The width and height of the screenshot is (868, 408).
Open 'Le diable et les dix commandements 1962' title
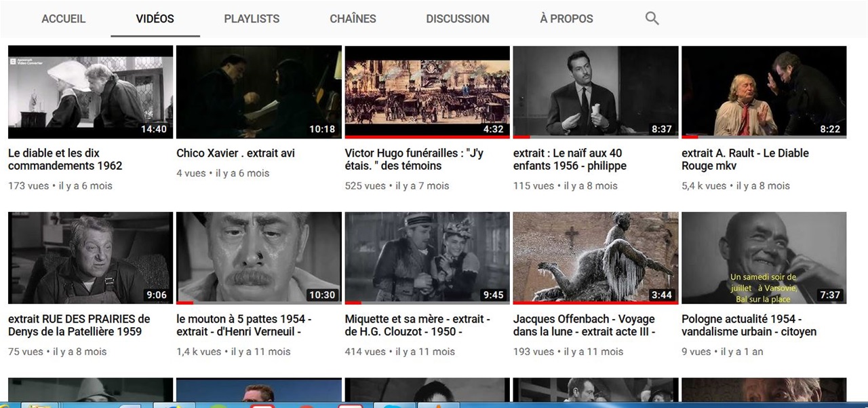[65, 160]
